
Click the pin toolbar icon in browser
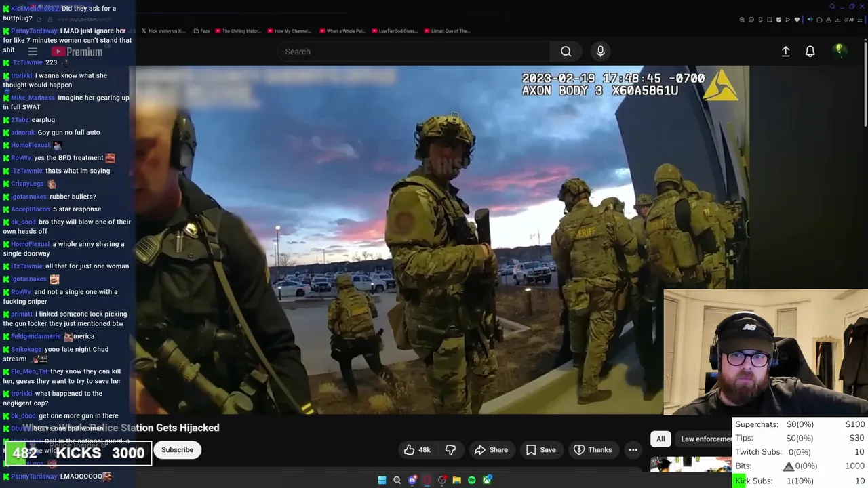point(760,20)
